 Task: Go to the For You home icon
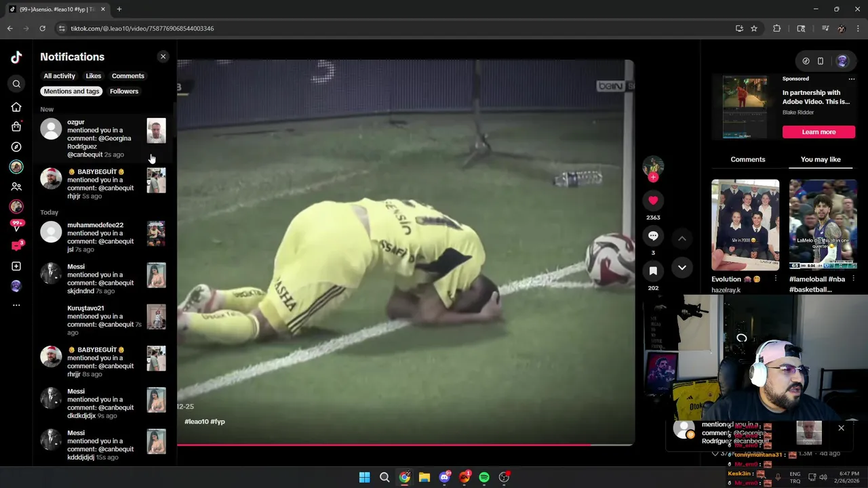click(x=16, y=107)
